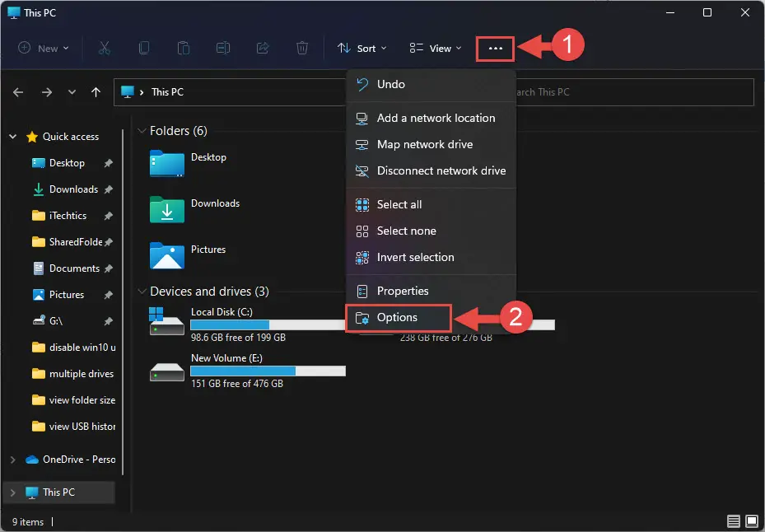This screenshot has width=765, height=532.
Task: Choose Undo from the menu
Action: point(431,85)
